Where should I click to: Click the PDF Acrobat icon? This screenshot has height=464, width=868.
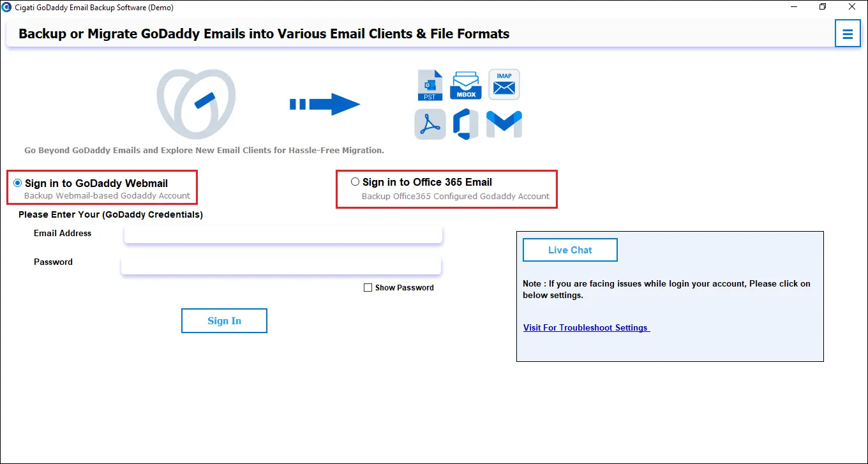[430, 124]
